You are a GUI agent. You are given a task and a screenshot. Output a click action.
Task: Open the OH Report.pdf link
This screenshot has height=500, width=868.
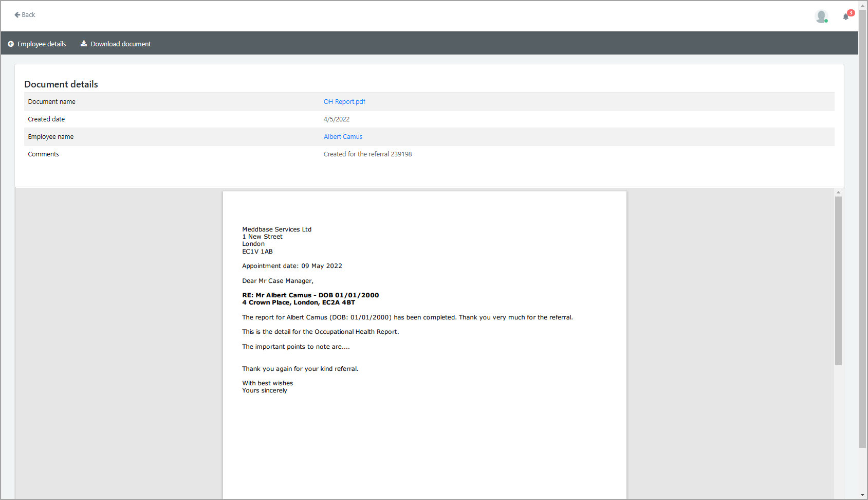pos(344,102)
